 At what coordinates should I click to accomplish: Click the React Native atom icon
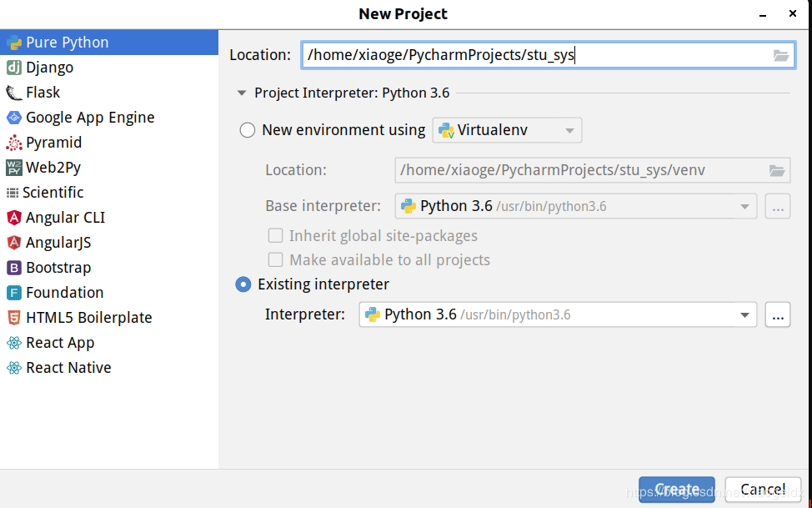[14, 368]
